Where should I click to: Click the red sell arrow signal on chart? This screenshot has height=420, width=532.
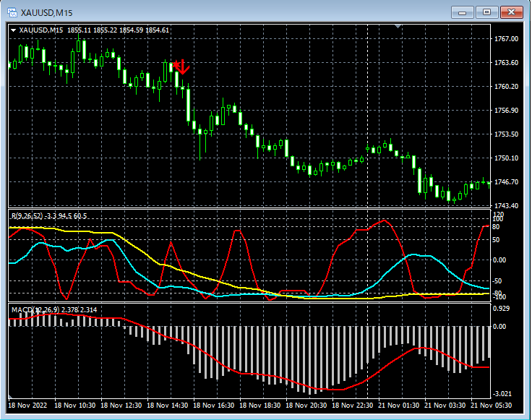click(181, 67)
